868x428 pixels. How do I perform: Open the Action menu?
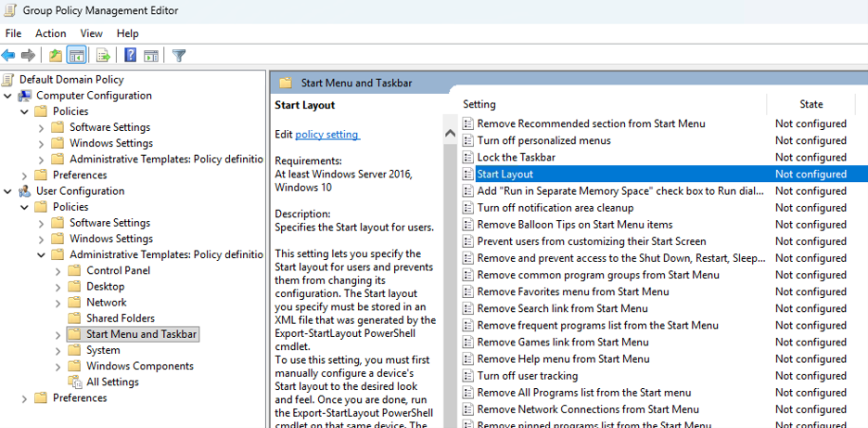point(50,33)
